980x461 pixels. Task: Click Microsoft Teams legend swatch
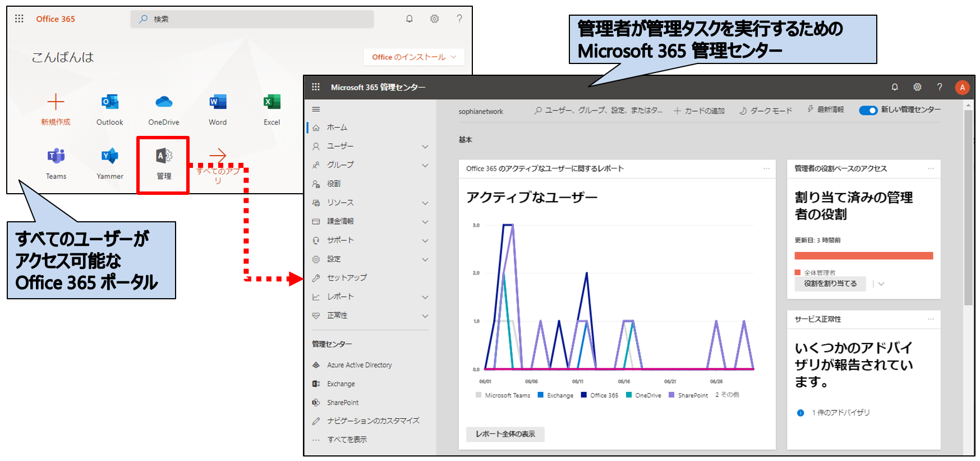click(x=479, y=395)
